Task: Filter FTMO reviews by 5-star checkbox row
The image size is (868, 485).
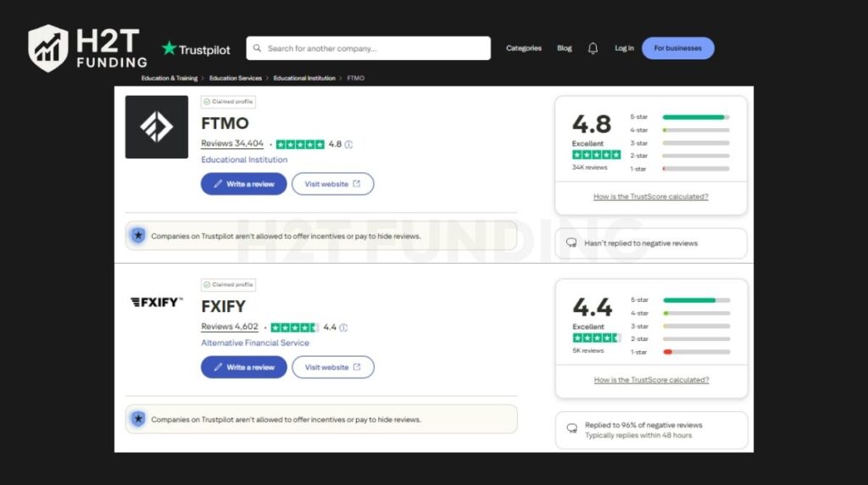Action: pyautogui.click(x=679, y=117)
